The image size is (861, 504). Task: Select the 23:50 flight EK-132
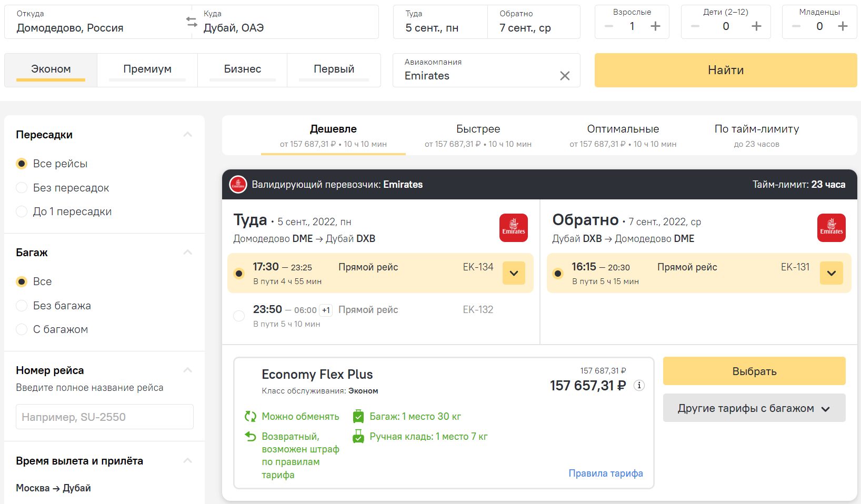point(239,316)
